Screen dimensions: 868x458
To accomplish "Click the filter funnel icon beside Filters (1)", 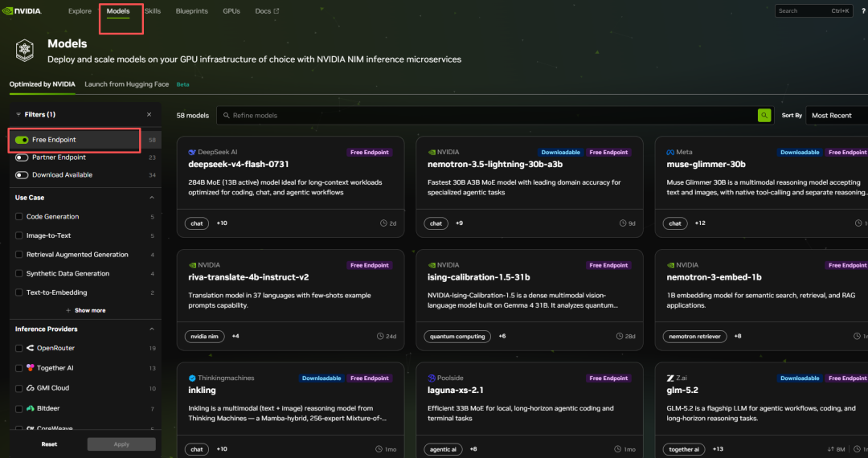I will click(18, 114).
